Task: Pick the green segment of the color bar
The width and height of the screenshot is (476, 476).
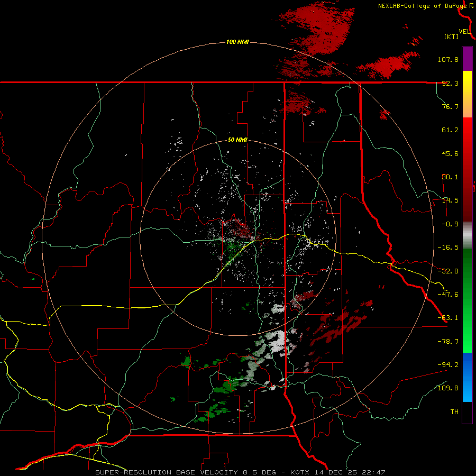Action: point(467,300)
